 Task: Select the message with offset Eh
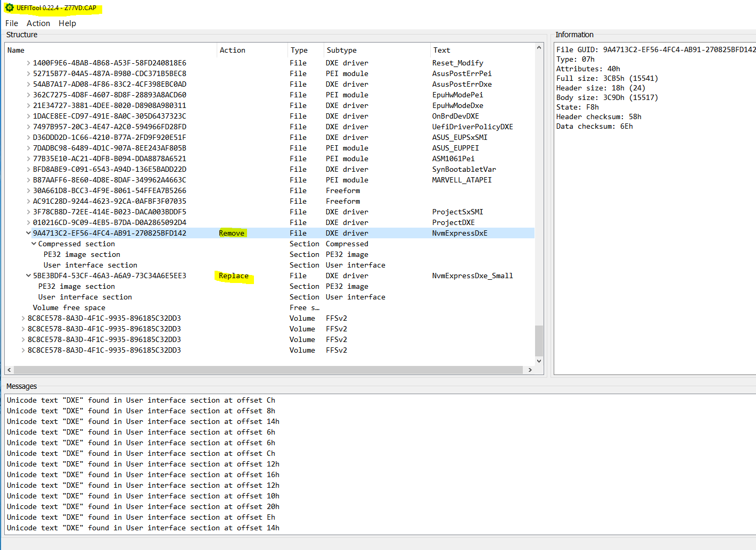point(141,517)
